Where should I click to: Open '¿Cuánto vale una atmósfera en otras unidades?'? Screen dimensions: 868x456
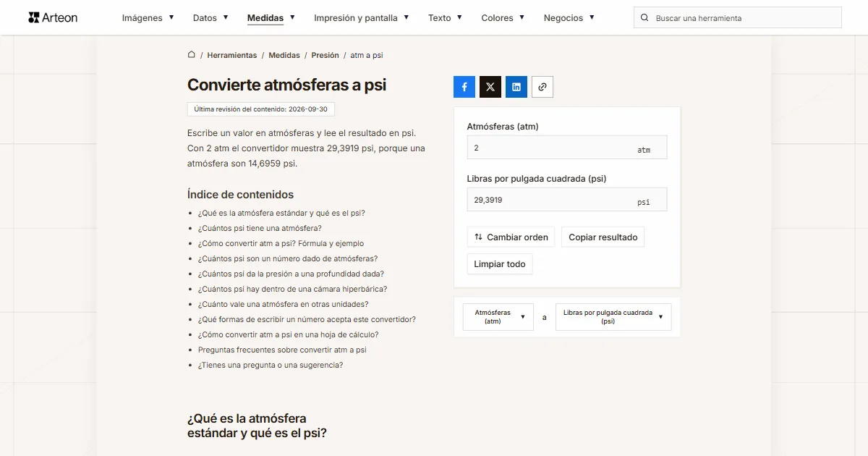(x=284, y=304)
